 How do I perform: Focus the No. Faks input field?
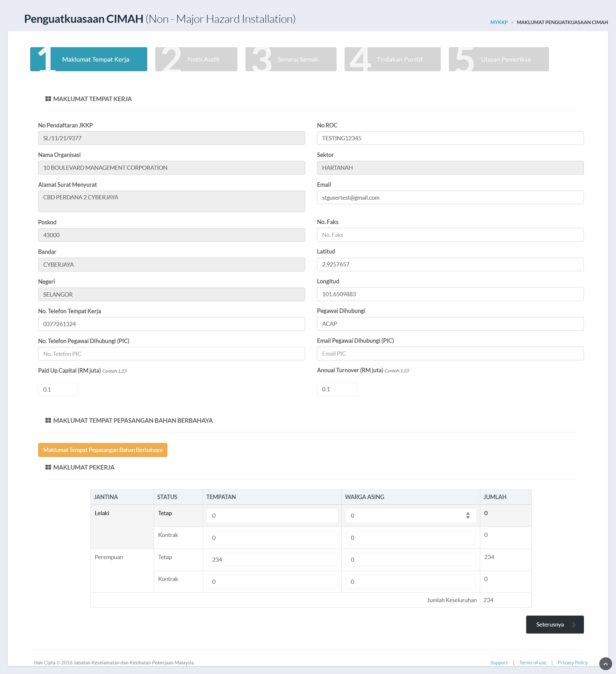point(450,235)
